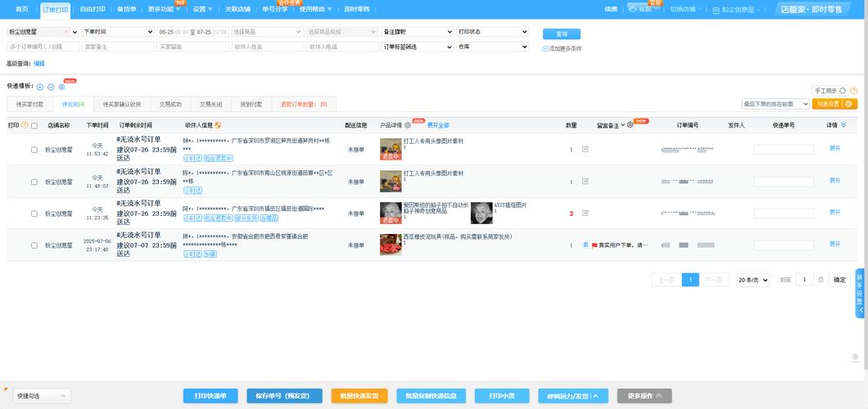
Task: Click the red flag icon in the 2025-07-06 order
Action: [594, 245]
